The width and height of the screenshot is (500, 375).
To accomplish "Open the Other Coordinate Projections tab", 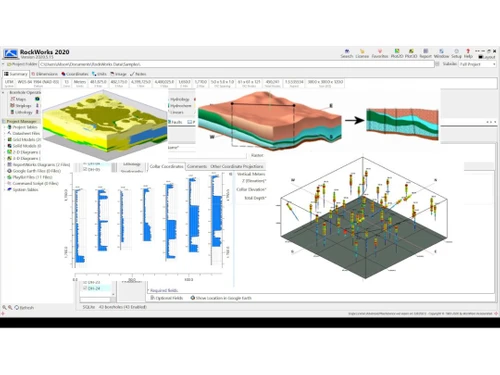I will [x=237, y=166].
